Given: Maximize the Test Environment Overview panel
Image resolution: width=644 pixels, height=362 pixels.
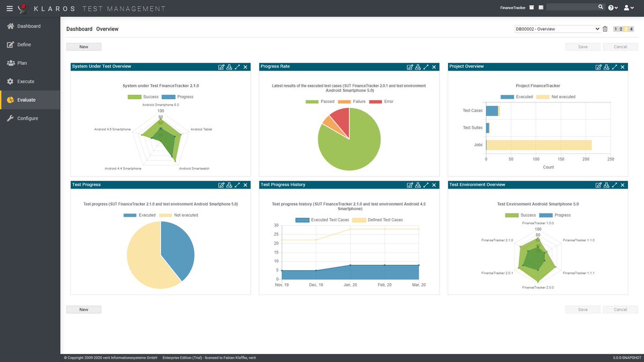Looking at the screenshot, I should pyautogui.click(x=614, y=185).
